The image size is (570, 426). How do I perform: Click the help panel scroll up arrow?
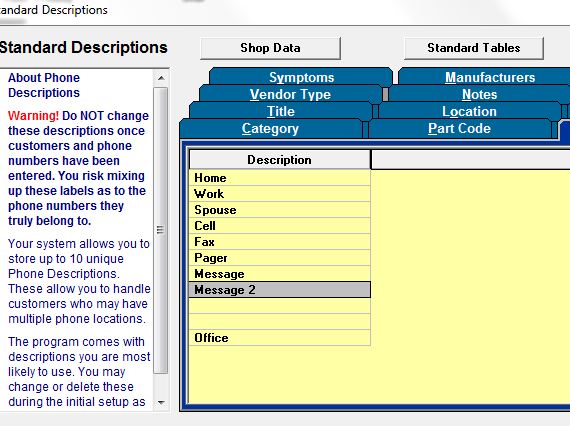[x=161, y=78]
